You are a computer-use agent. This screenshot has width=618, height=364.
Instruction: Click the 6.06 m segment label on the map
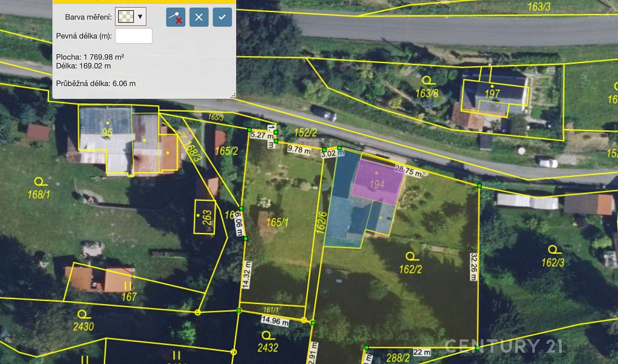click(239, 224)
